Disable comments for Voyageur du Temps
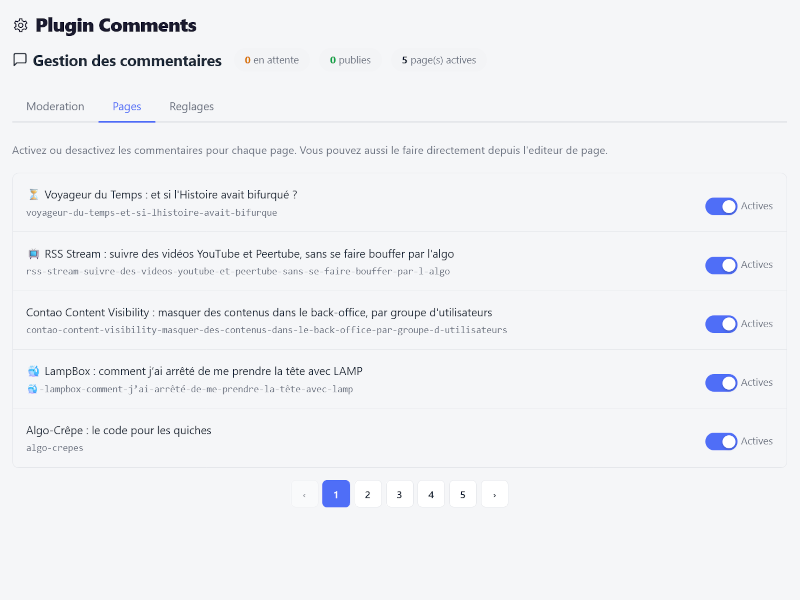The image size is (800, 600). coord(721,206)
